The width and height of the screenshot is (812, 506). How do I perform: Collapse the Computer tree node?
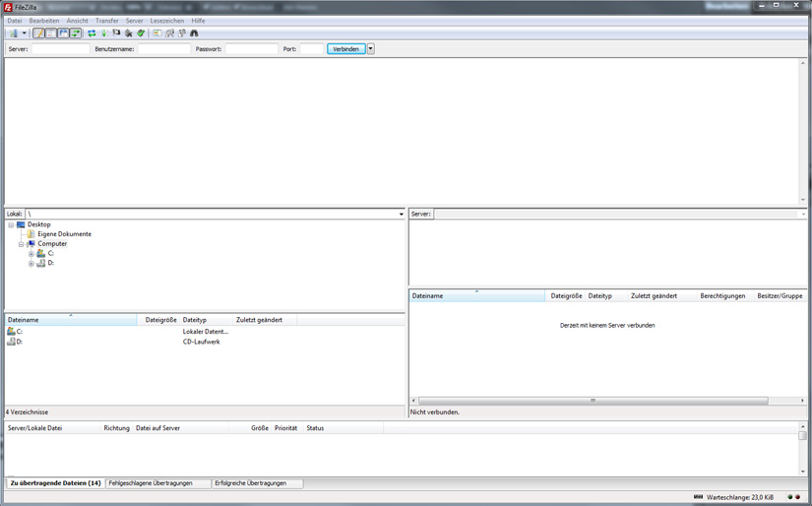coord(22,244)
